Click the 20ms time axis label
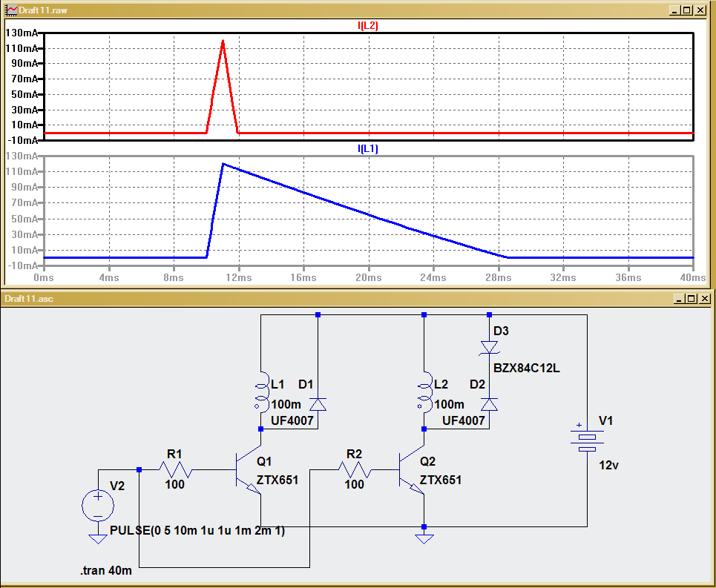Image resolution: width=716 pixels, height=588 pixels. pos(369,277)
